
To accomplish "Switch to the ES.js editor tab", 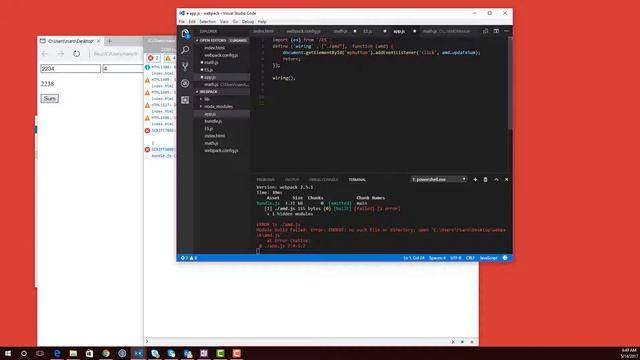I will [x=368, y=31].
